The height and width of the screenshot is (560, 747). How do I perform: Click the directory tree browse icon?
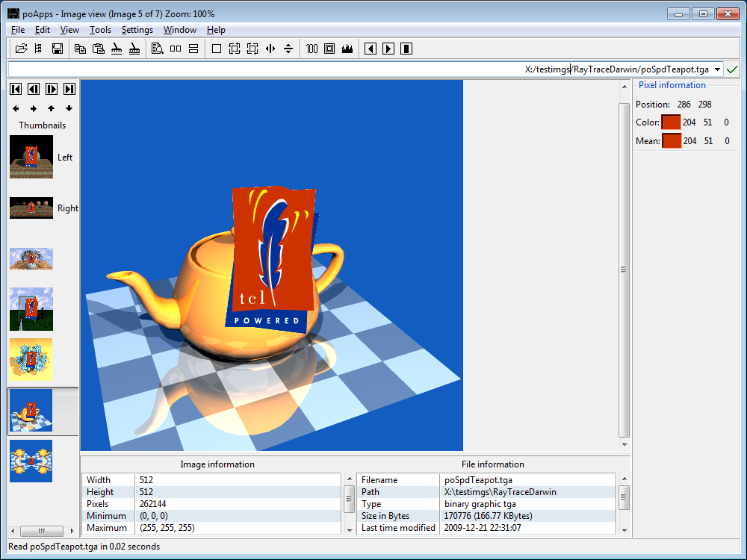click(39, 49)
